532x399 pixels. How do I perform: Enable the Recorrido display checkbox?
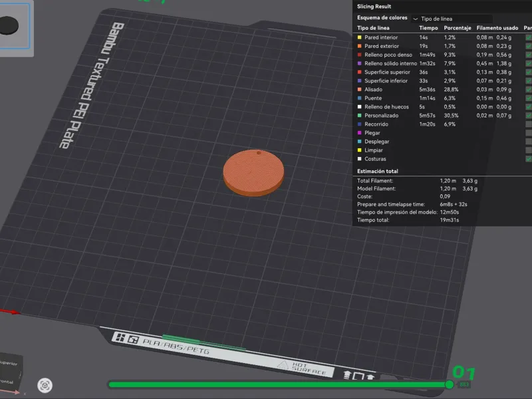(528, 124)
